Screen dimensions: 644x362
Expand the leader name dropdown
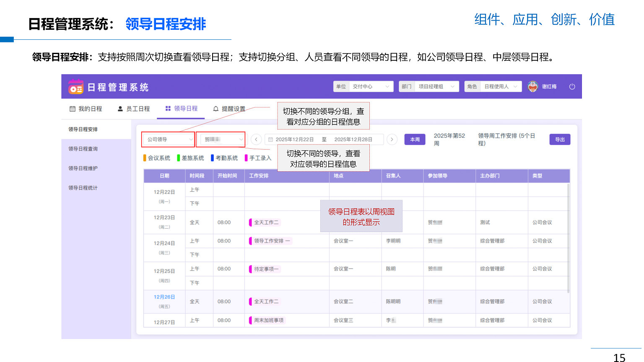(223, 140)
